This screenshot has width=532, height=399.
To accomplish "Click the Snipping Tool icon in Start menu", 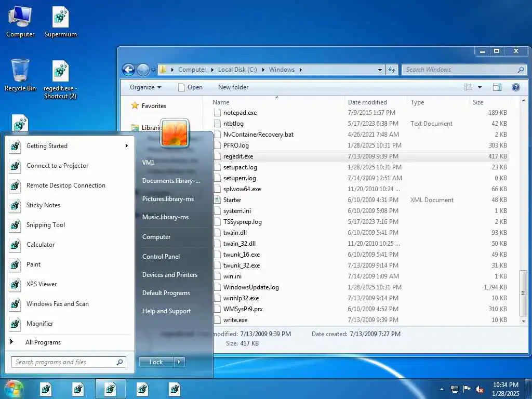I will tap(15, 225).
